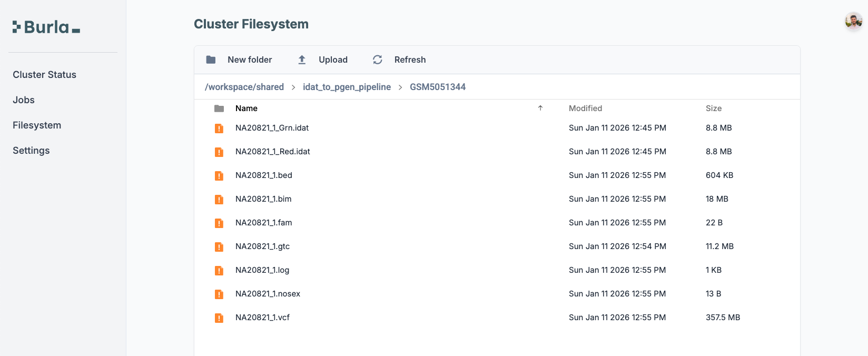
Task: Click the New folder icon
Action: click(211, 60)
